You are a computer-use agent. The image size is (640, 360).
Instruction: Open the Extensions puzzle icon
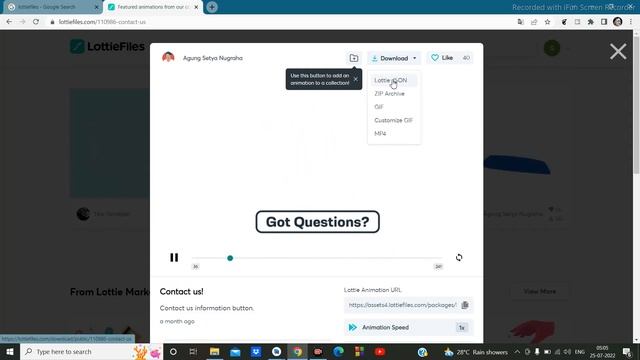[x=590, y=22]
